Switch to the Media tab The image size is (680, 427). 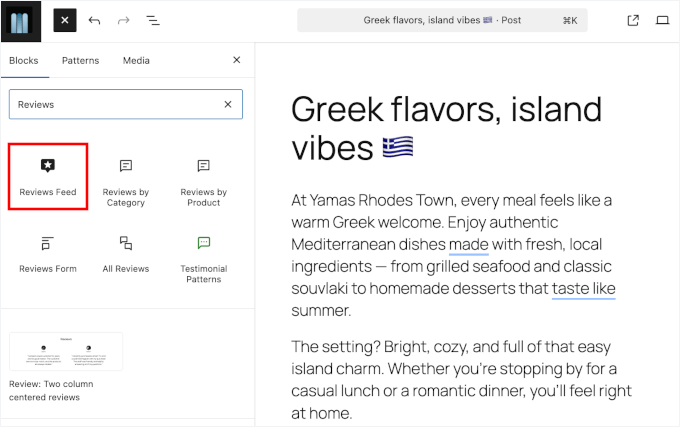(x=136, y=60)
